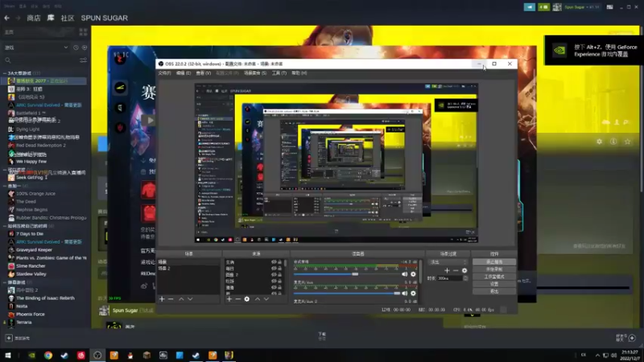Toggle visibility eye of fifth source row
The width and height of the screenshot is (644, 362).
pos(274,287)
